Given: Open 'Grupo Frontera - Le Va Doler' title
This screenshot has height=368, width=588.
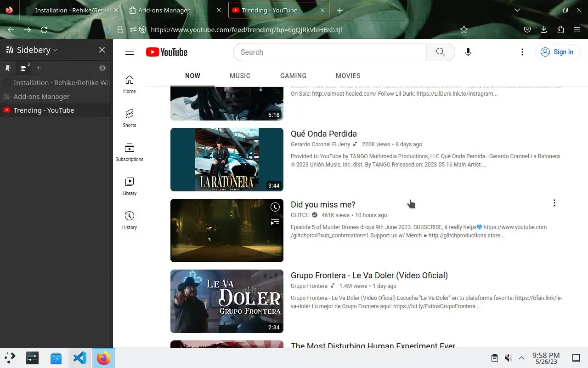Looking at the screenshot, I should [x=369, y=276].
